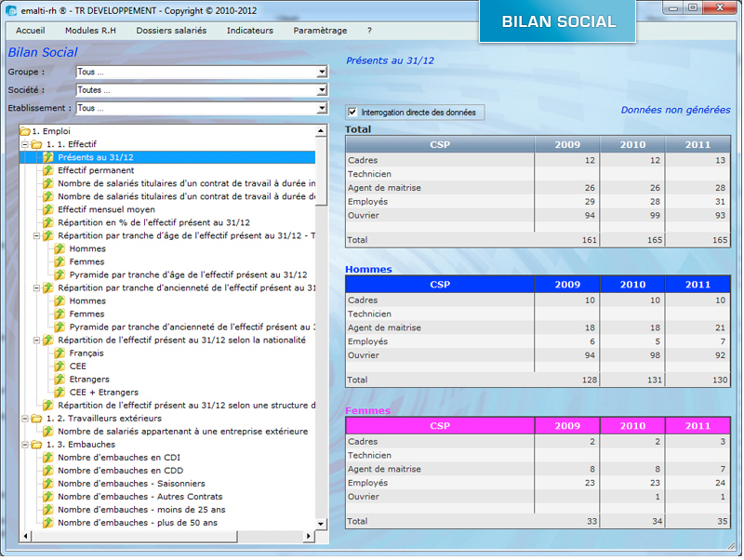Click icon beside Répartition selon la nationalité
Viewport: 744px width, 560px height.
pos(48,340)
